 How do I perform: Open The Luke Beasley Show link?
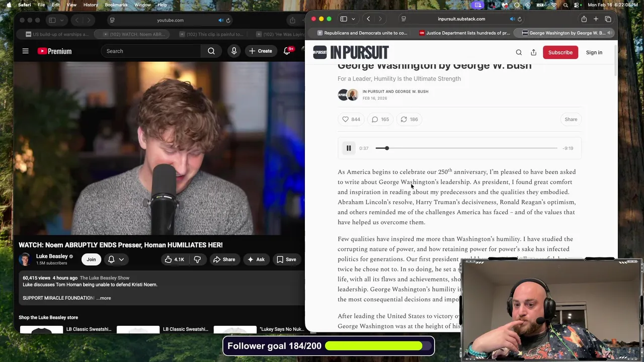pyautogui.click(x=105, y=278)
